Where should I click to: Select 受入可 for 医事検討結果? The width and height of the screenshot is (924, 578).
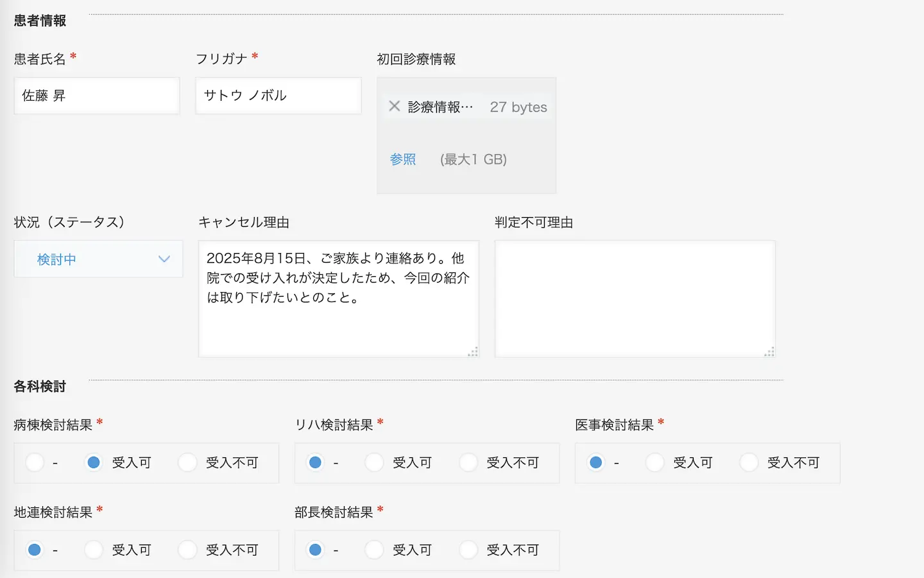(x=655, y=462)
